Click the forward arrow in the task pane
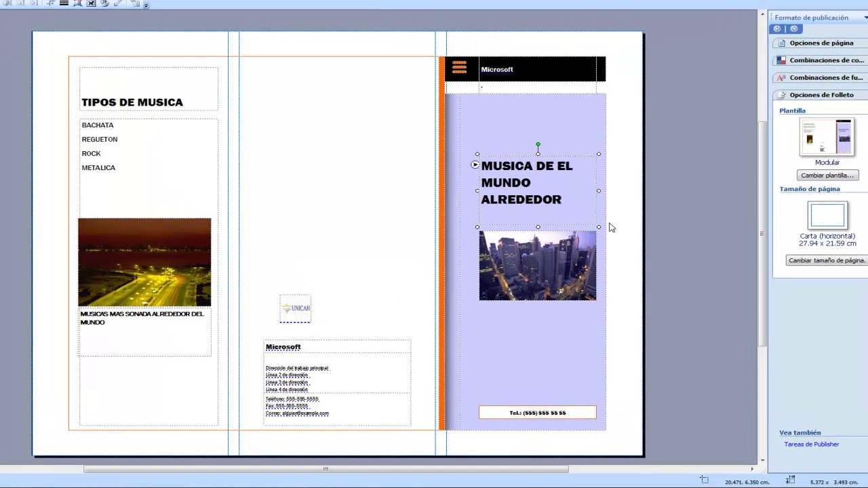This screenshot has height=488, width=868. click(x=794, y=29)
